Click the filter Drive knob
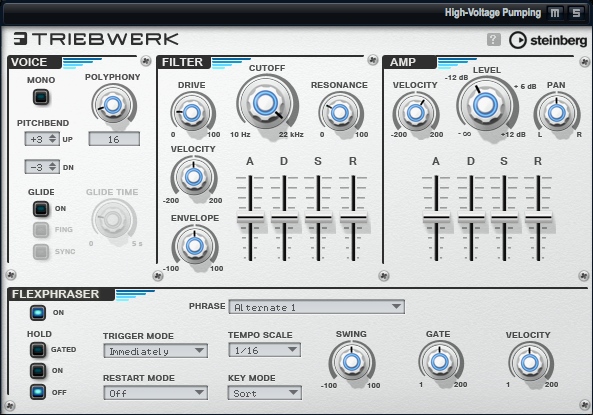This screenshot has width=593, height=415. tap(192, 112)
